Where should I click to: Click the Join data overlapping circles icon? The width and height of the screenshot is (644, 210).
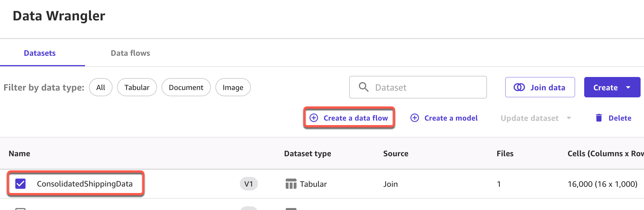519,87
